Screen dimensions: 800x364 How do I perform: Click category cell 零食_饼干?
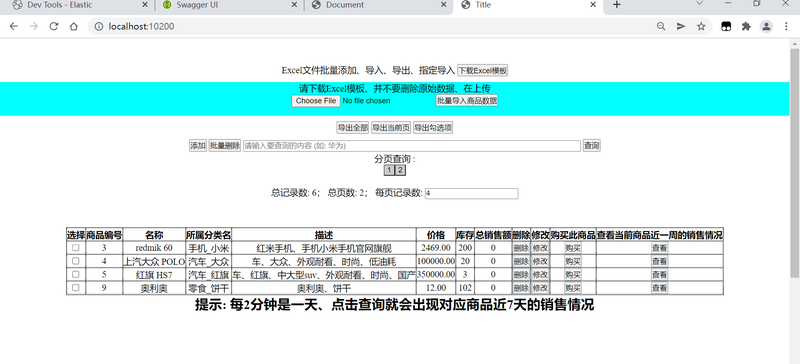pyautogui.click(x=208, y=287)
